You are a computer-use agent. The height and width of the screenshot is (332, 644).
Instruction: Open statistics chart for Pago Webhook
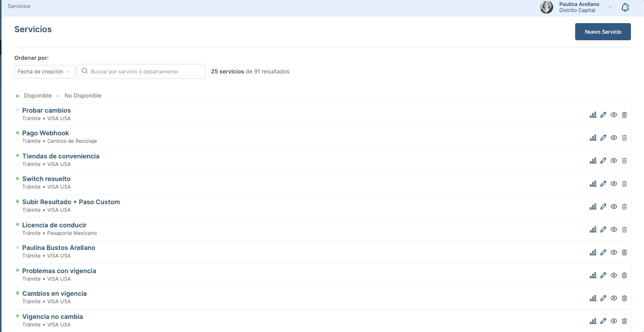(x=593, y=138)
